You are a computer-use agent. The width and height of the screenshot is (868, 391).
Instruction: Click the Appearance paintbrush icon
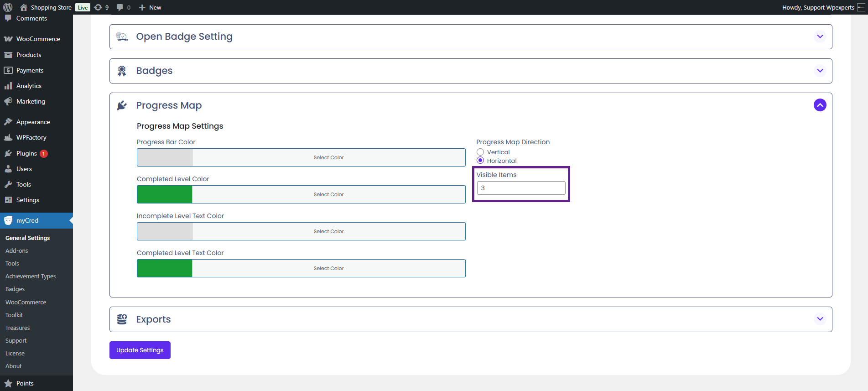(8, 122)
